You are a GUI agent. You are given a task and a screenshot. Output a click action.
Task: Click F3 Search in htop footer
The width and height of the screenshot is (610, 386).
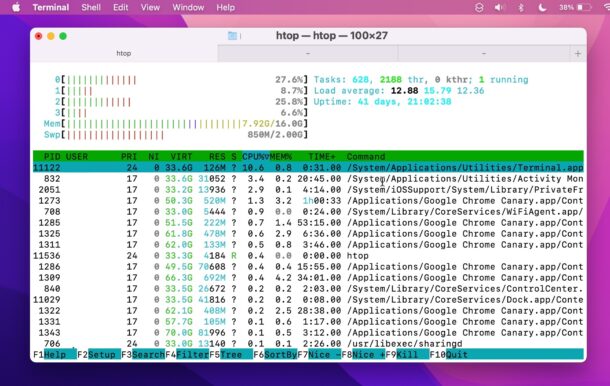[x=143, y=354]
